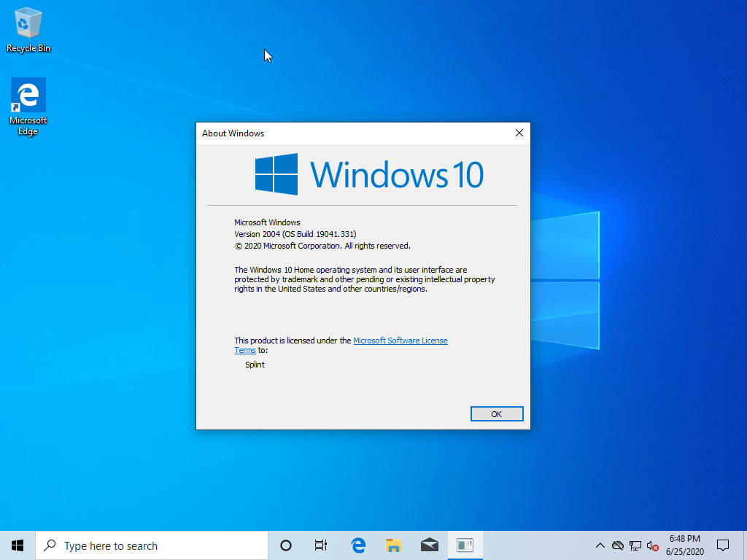Viewport: 747px width, 560px height.
Task: Open Task View from the taskbar
Action: coord(321,545)
